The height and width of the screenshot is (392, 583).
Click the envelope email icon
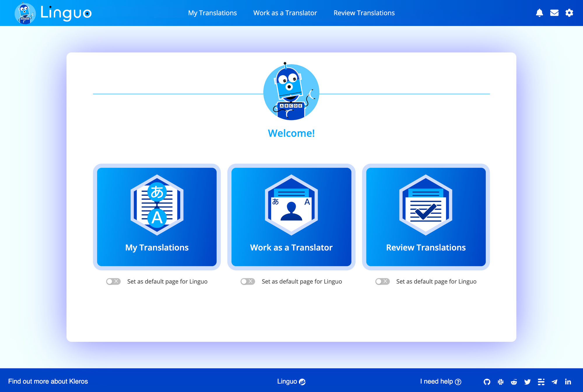point(554,13)
